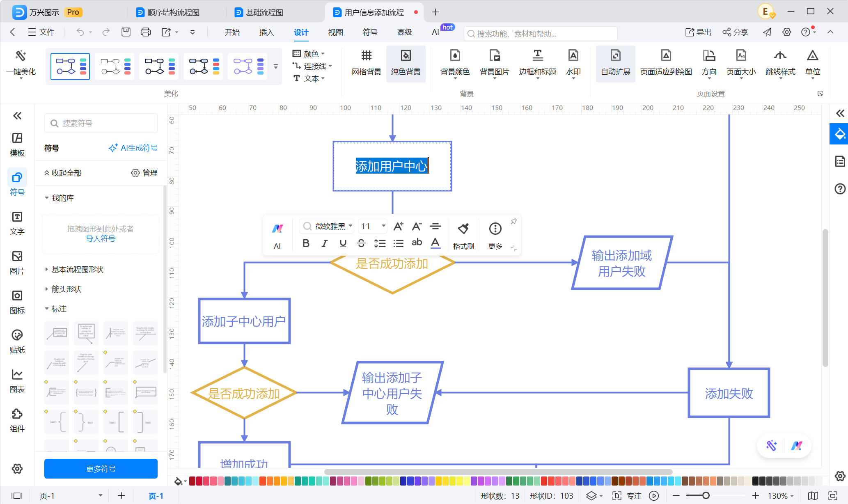
Task: Open the Charts (图表) sidebar panel
Action: coord(17,381)
